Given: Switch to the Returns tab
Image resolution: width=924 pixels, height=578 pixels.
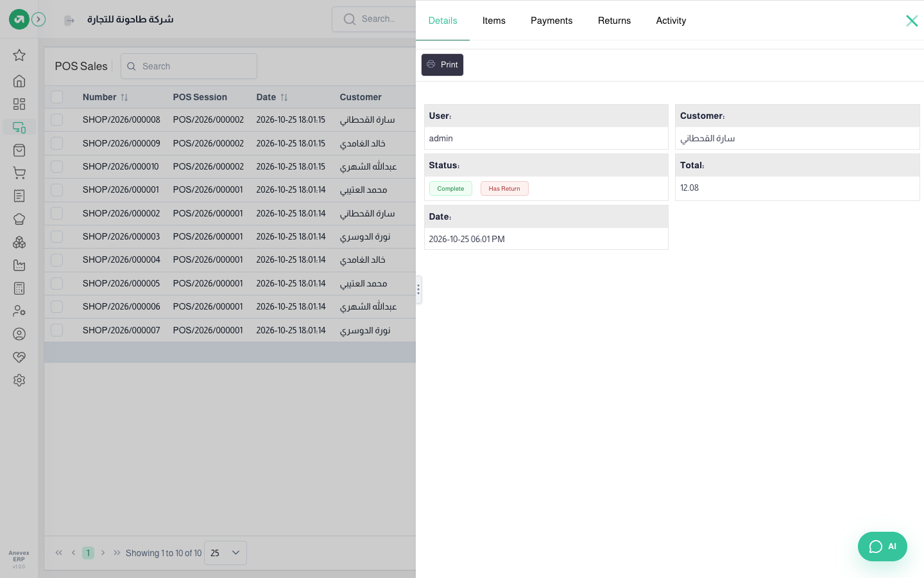Looking at the screenshot, I should 615,21.
